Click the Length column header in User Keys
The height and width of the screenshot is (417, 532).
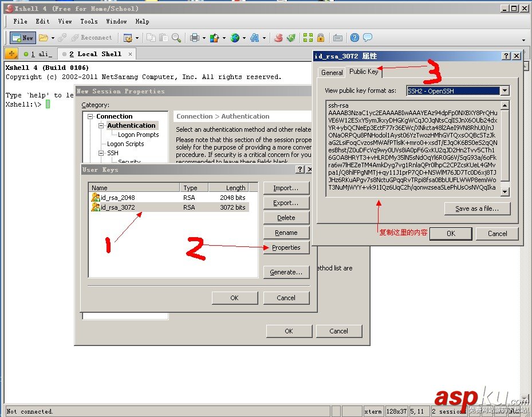[228, 188]
